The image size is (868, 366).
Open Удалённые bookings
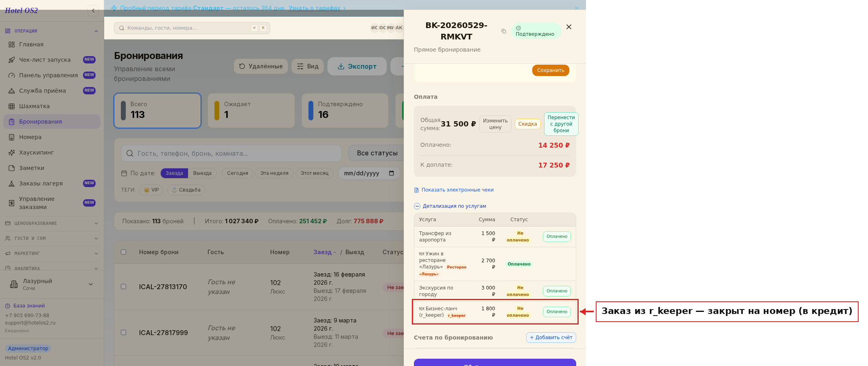(x=261, y=66)
